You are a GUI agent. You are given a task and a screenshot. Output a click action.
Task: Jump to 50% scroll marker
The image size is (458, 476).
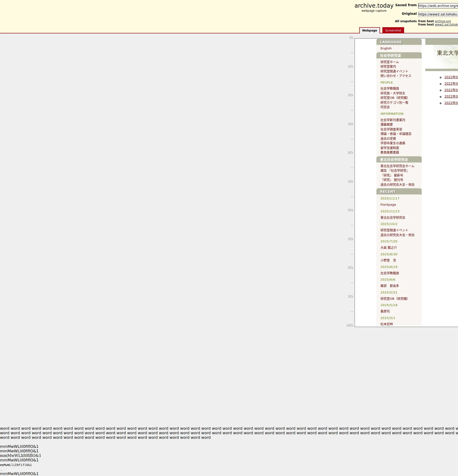tap(350, 181)
